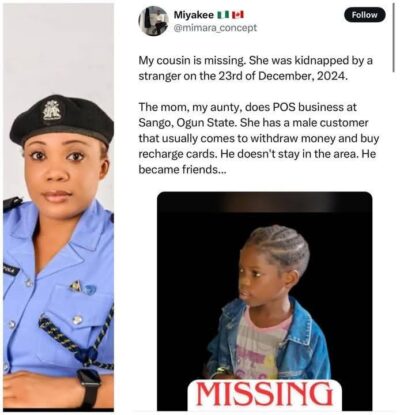
Task: Click the lapel pins on the uniform pocket
Action: click(82, 287)
